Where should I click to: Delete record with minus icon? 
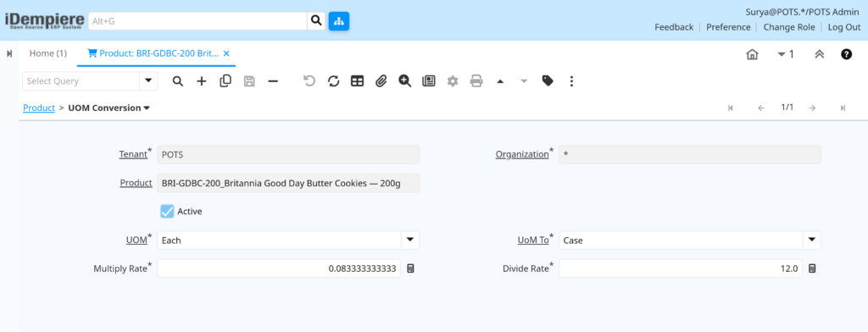[x=273, y=81]
